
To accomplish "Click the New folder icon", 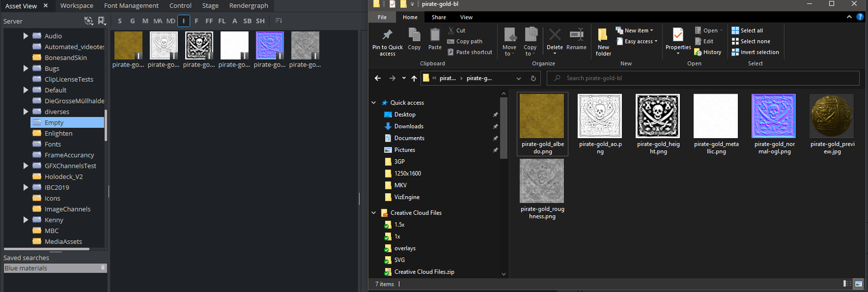I will [603, 35].
